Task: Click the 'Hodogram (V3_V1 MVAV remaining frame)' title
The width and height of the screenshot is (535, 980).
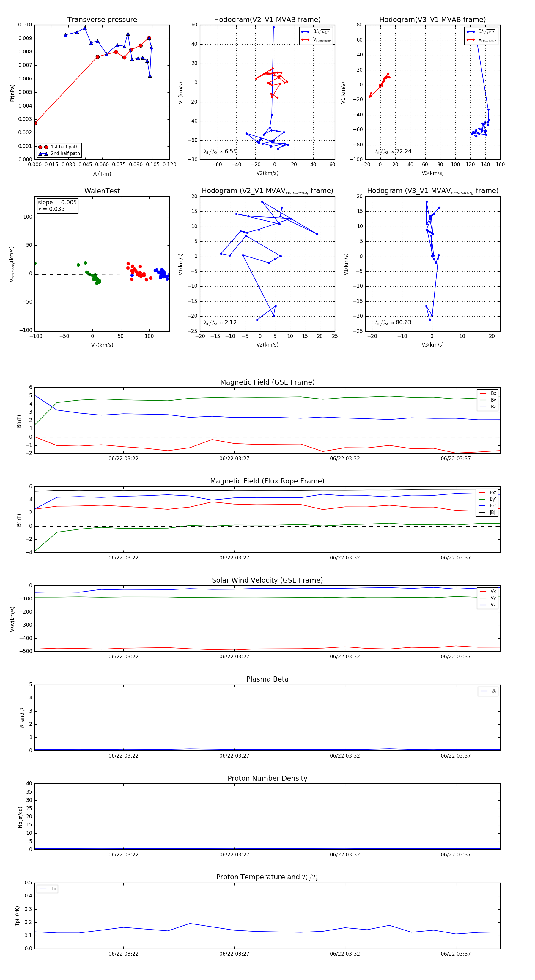Action: [432, 191]
